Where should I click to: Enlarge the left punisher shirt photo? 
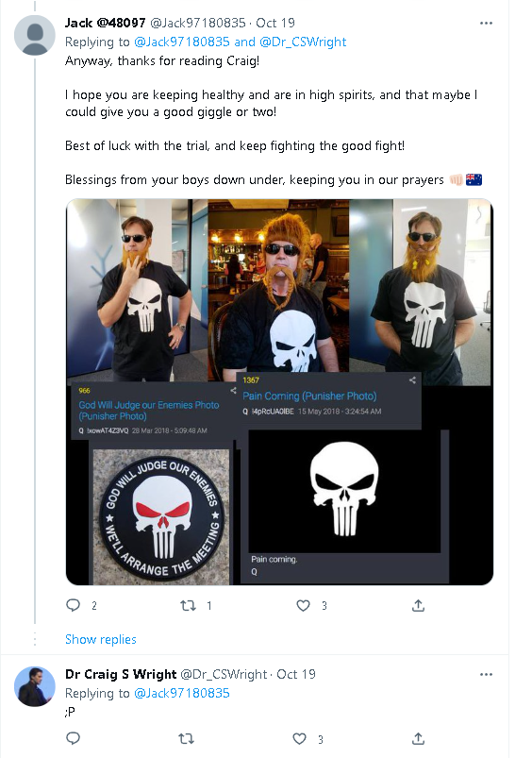[x=137, y=290]
